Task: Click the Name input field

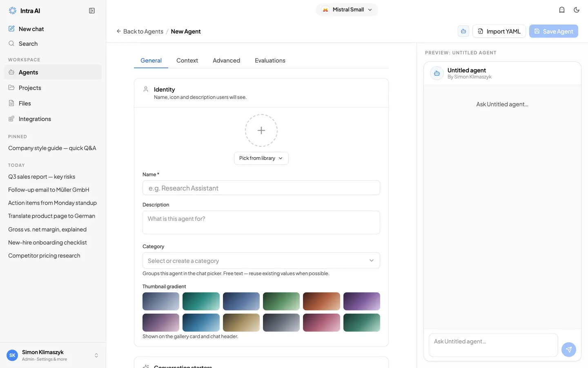Action: pyautogui.click(x=261, y=188)
